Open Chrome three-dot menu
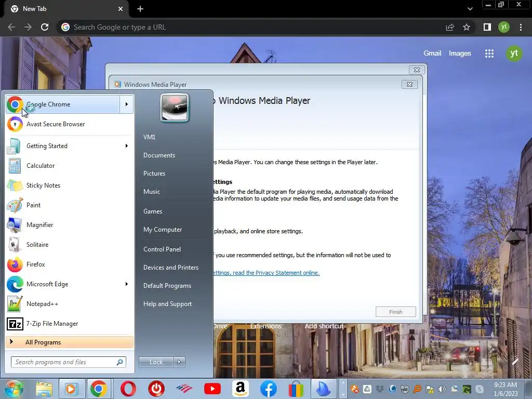The width and height of the screenshot is (532, 399). click(x=521, y=27)
